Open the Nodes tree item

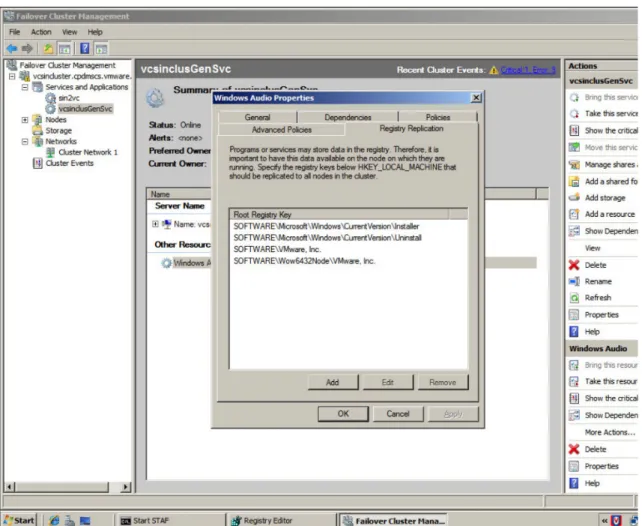coord(56,120)
